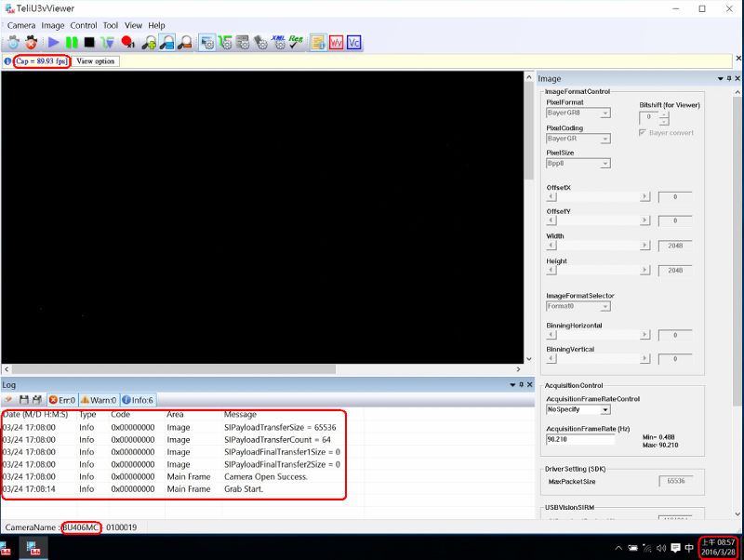
Task: Stop acquisition with the black square icon
Action: click(x=89, y=42)
